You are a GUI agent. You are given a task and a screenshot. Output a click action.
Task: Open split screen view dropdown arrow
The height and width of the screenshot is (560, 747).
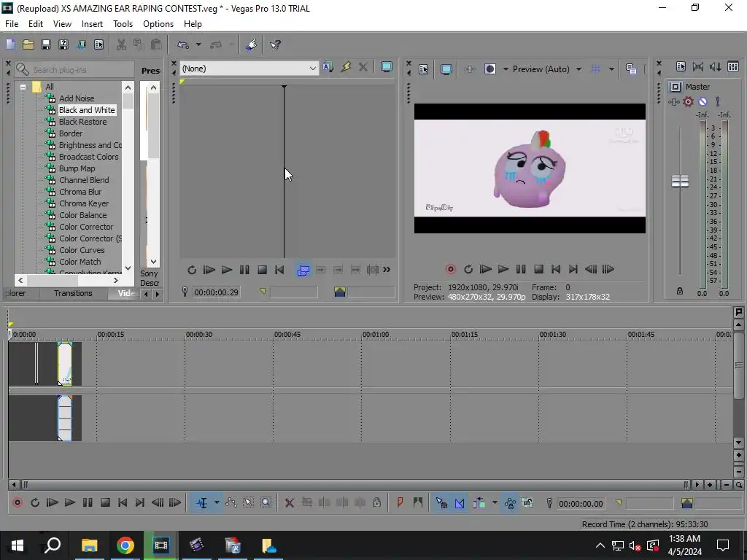point(506,69)
